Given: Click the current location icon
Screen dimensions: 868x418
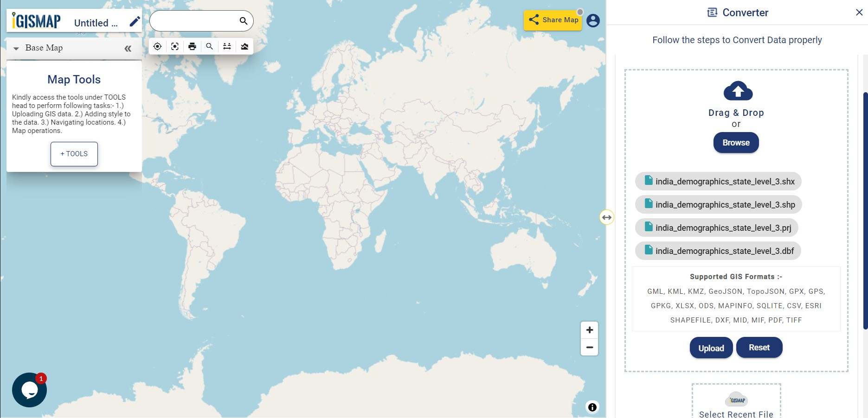Looking at the screenshot, I should pyautogui.click(x=157, y=46).
